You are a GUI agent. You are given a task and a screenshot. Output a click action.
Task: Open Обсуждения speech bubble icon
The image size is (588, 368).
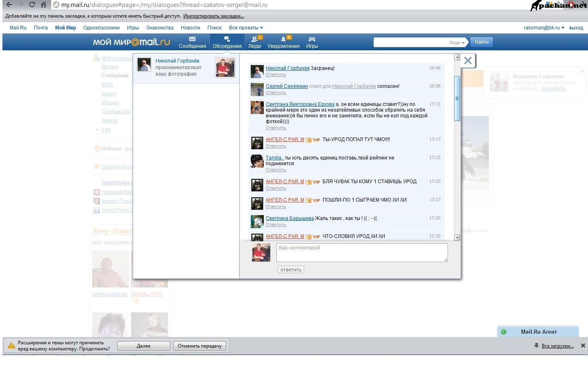[227, 39]
